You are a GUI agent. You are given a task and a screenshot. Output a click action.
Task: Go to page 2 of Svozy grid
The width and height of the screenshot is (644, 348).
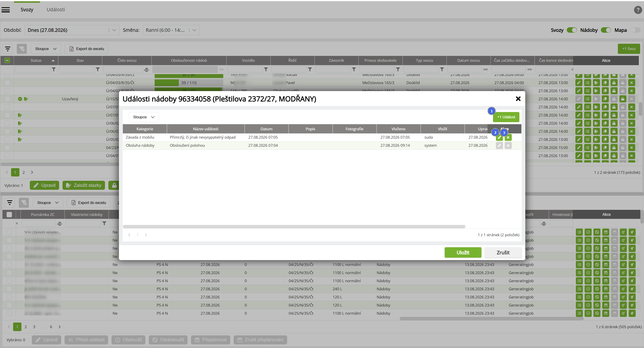click(23, 172)
